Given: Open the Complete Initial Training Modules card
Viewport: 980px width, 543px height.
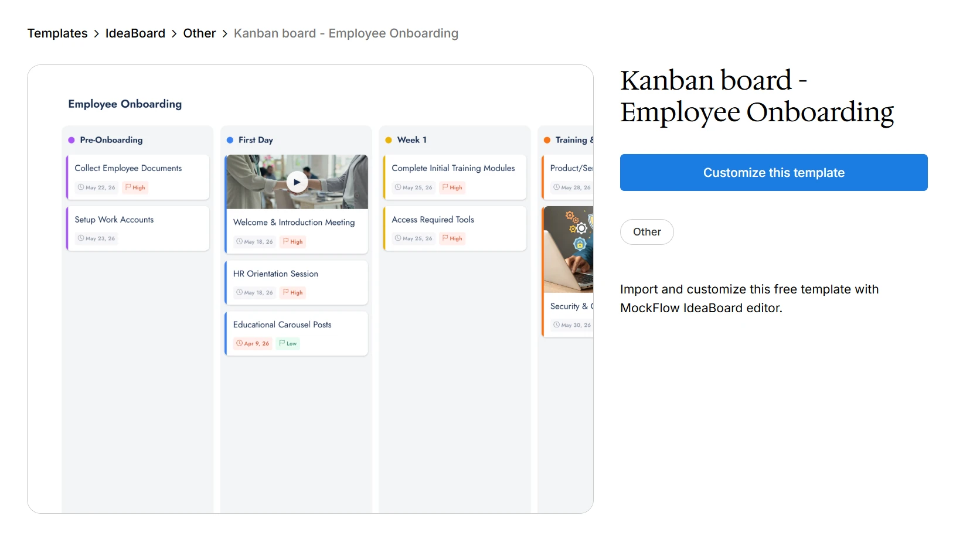Looking at the screenshot, I should pos(455,177).
